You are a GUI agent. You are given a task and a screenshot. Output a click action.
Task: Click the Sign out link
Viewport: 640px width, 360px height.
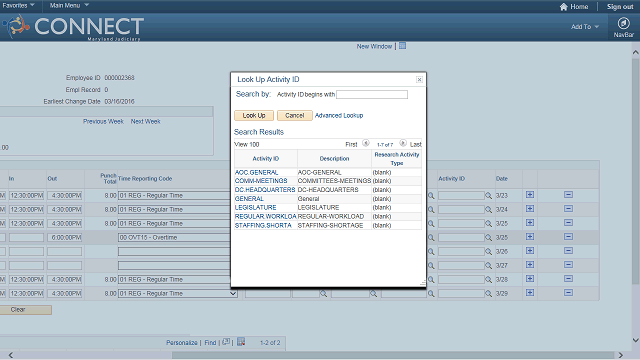[x=620, y=7]
